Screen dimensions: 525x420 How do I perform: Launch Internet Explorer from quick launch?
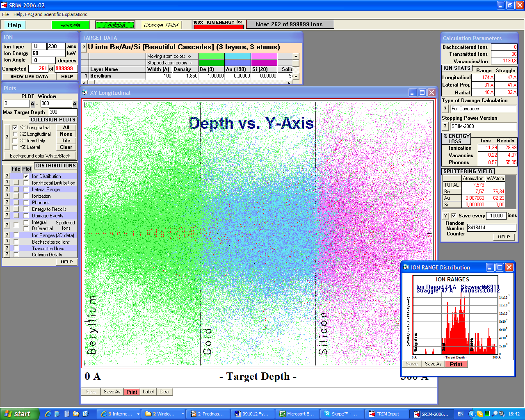[48, 414]
